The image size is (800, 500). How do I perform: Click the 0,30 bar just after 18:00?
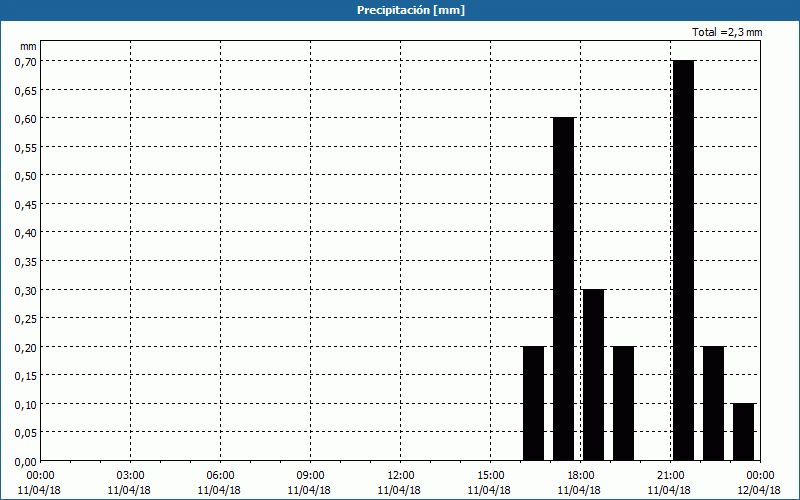coord(593,375)
